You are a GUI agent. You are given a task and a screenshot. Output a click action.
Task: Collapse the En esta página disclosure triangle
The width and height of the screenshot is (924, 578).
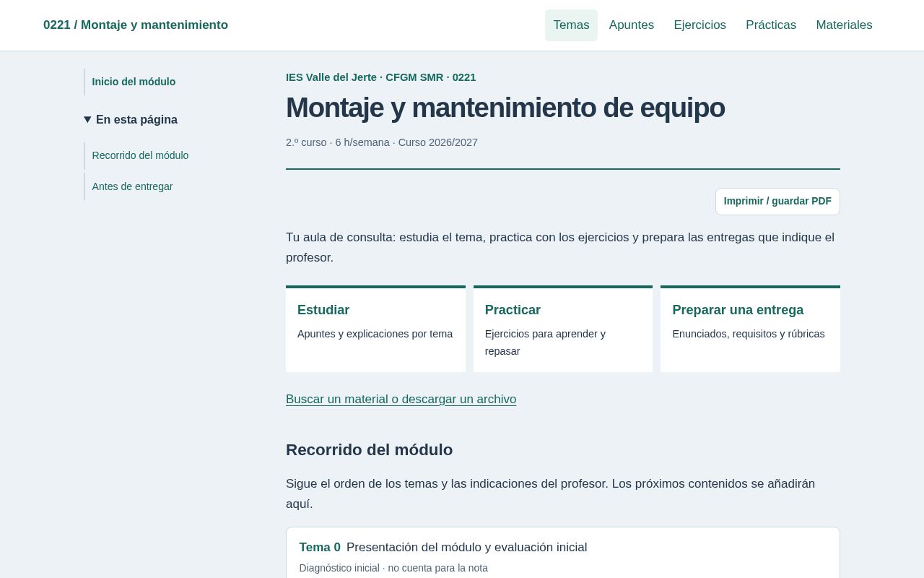87,120
